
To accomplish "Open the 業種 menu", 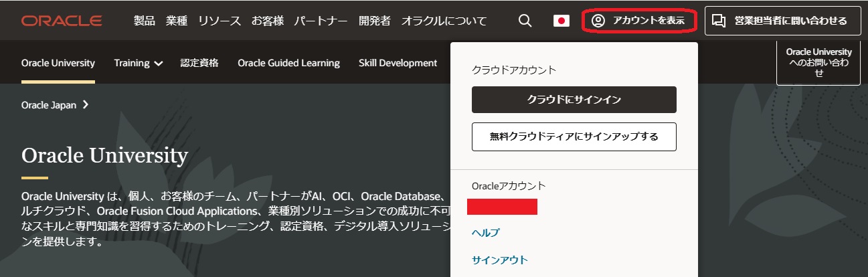I will 176,21.
